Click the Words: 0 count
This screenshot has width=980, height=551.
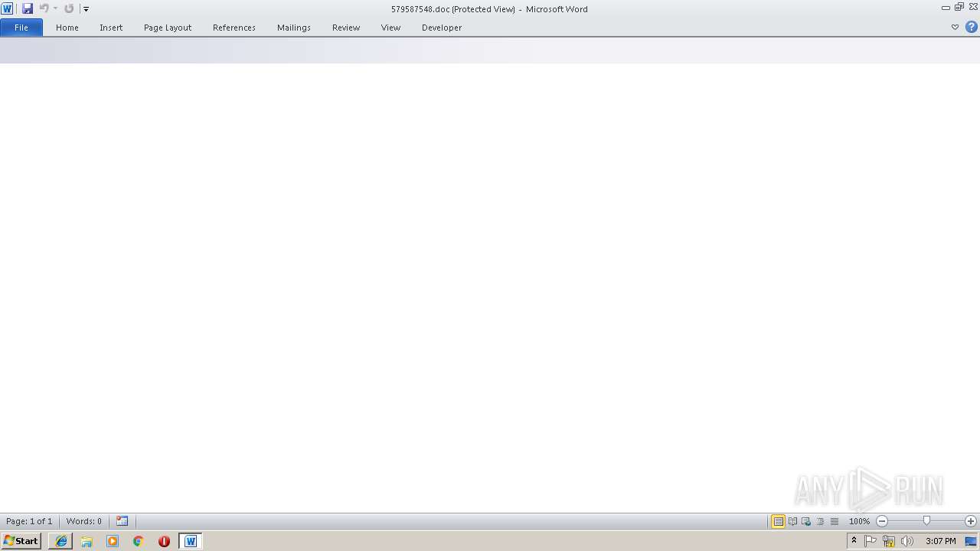83,521
